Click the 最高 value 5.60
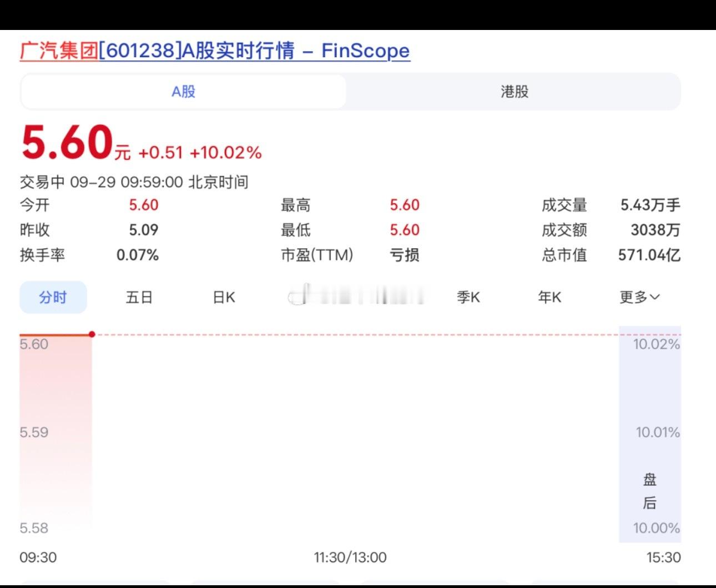716x588 pixels. point(405,205)
